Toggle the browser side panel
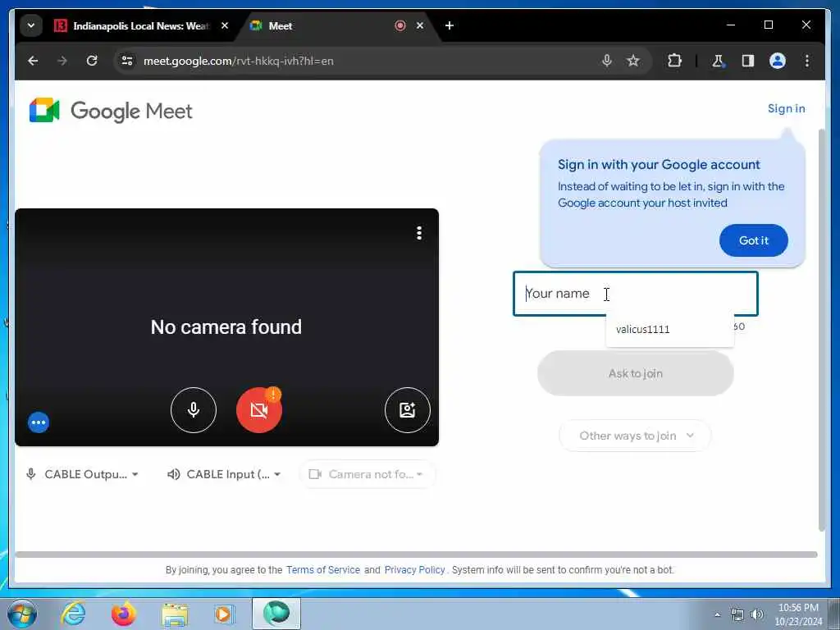 [748, 61]
